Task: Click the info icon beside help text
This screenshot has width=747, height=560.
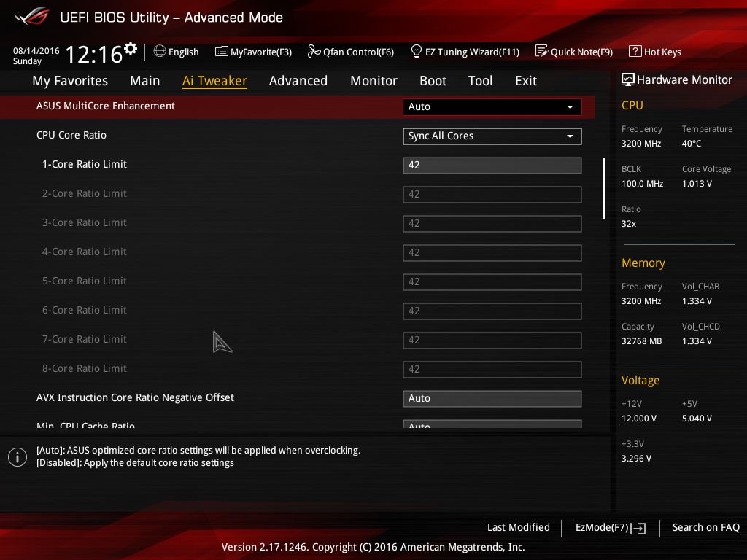Action: coord(18,457)
